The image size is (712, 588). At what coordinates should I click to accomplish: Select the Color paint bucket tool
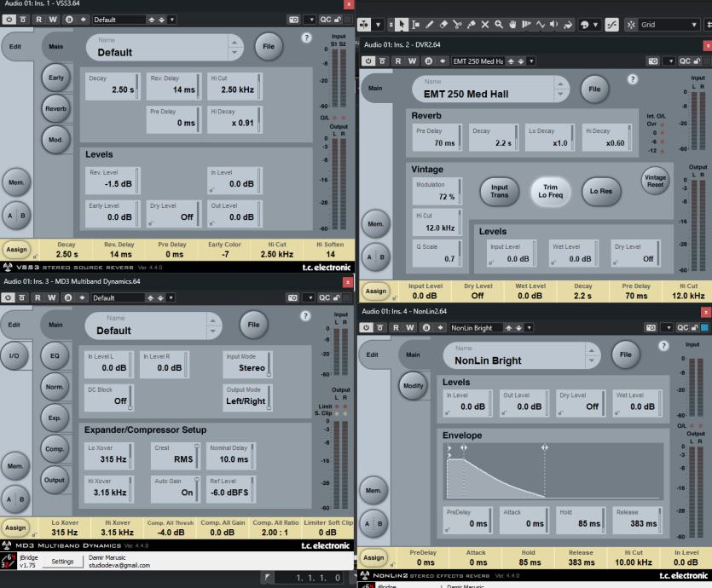click(x=568, y=25)
